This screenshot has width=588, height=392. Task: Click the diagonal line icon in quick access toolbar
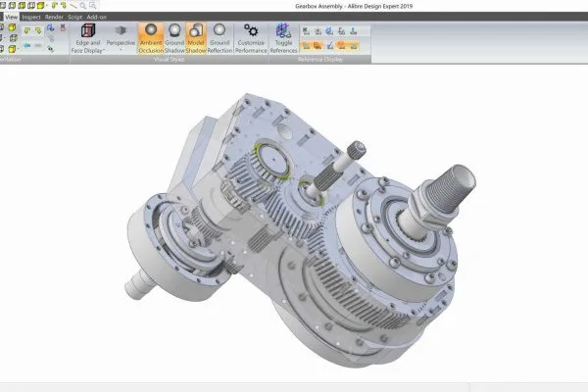point(73,5)
